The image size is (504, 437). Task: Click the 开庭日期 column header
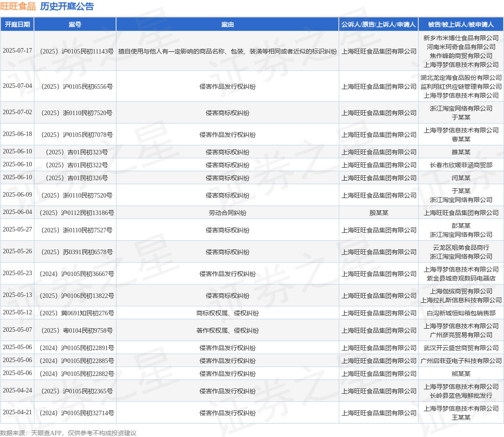pyautogui.click(x=17, y=25)
